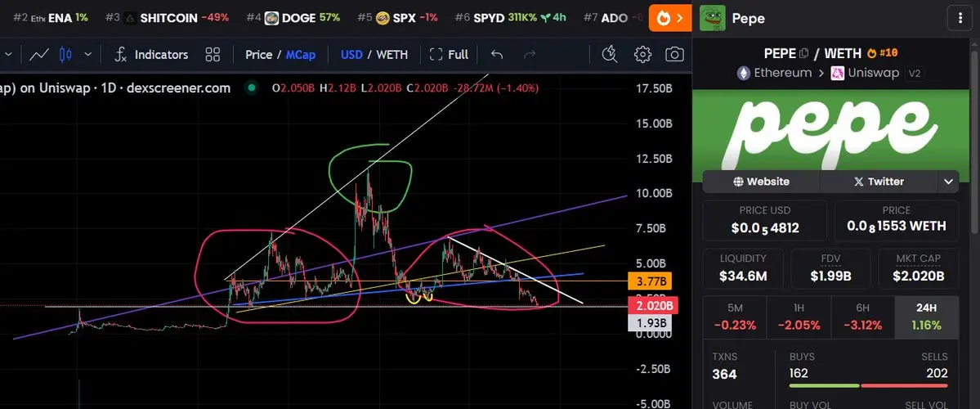Click the MKT CAP $2.020B box
The width and height of the screenshot is (980, 409).
click(918, 267)
